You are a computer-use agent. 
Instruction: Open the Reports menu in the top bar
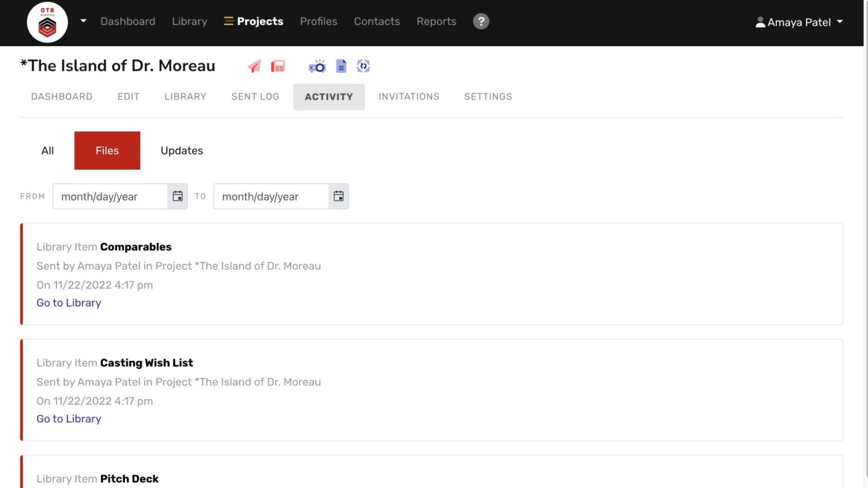pos(436,21)
